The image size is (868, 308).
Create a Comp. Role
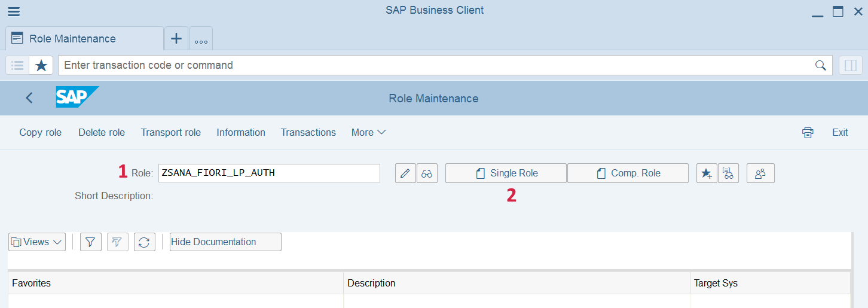point(628,173)
